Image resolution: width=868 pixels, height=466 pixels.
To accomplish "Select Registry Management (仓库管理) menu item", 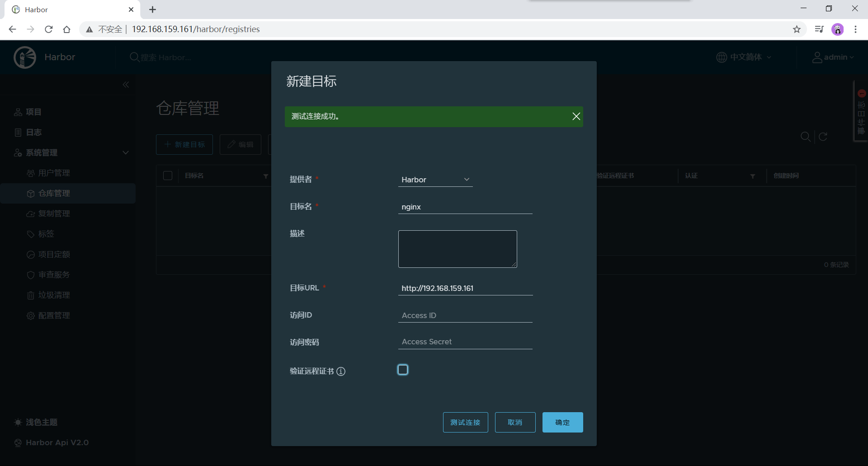I will click(x=68, y=193).
